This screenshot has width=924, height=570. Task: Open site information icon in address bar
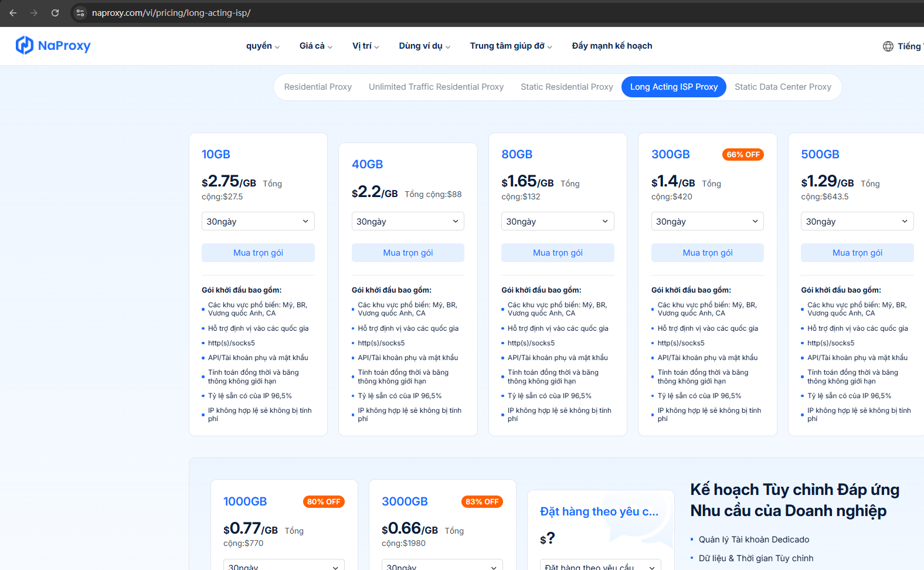[x=80, y=13]
